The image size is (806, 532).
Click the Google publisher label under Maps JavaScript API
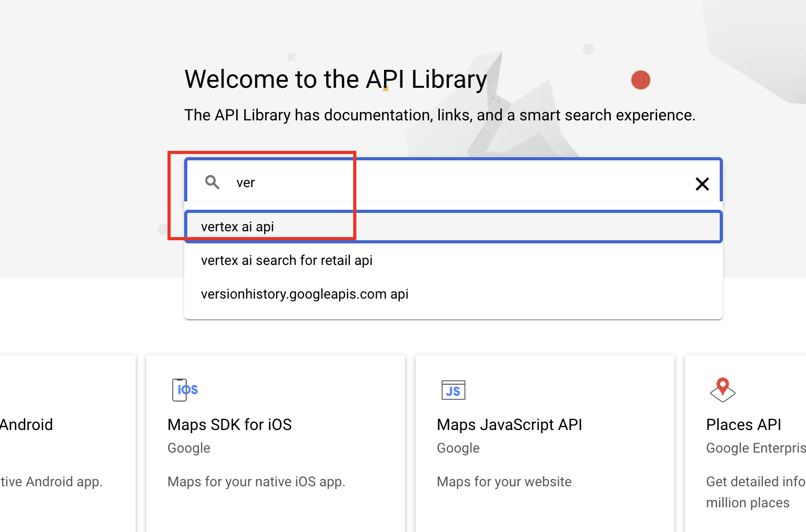(458, 448)
